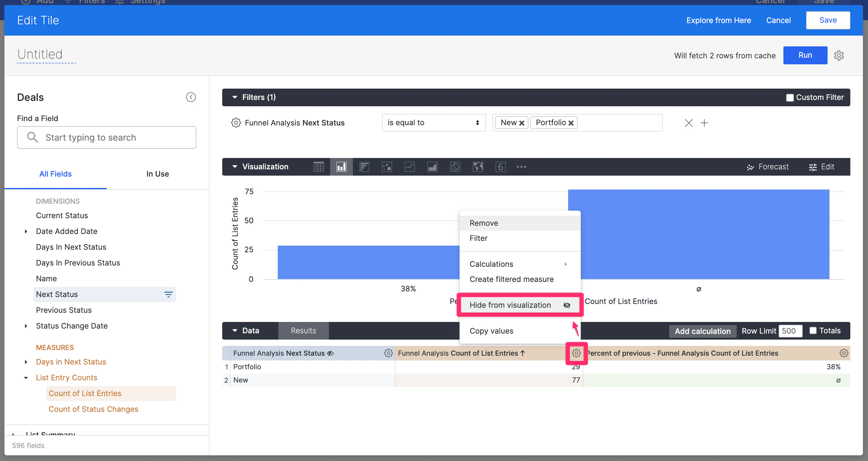Switch to the In Use tab

(x=158, y=174)
